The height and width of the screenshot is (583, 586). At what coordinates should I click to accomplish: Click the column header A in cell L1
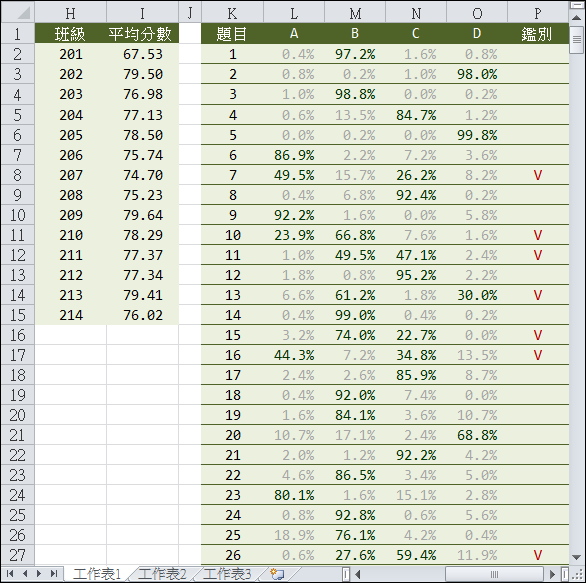(x=294, y=34)
